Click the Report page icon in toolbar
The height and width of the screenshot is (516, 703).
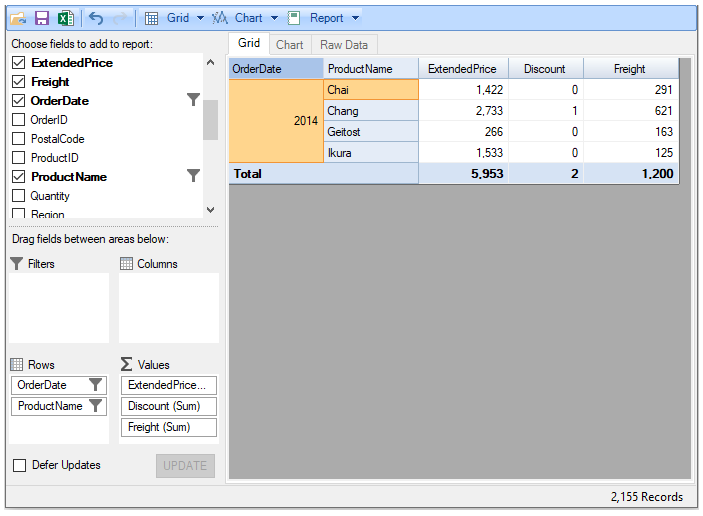point(294,18)
